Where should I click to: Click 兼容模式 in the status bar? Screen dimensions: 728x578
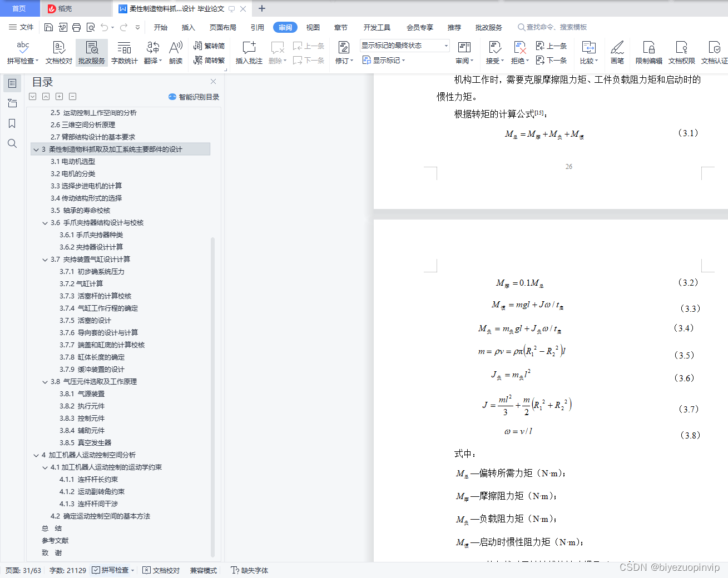[x=204, y=570]
